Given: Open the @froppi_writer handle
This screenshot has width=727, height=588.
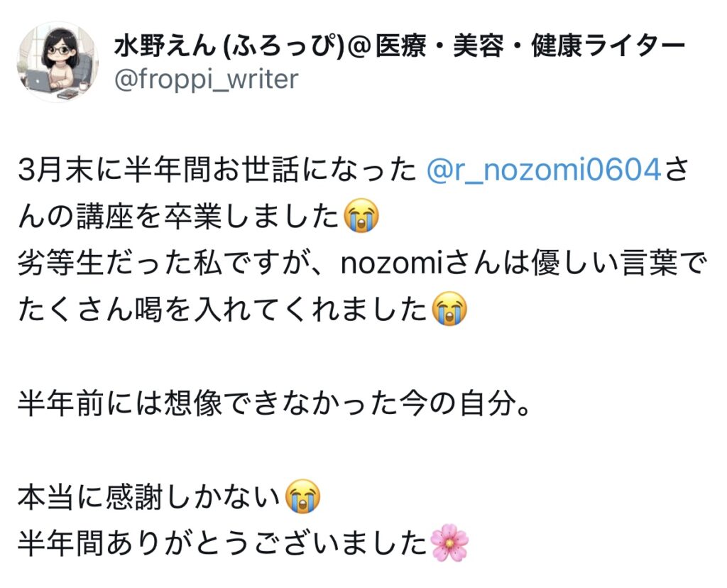Looking at the screenshot, I should [x=206, y=80].
